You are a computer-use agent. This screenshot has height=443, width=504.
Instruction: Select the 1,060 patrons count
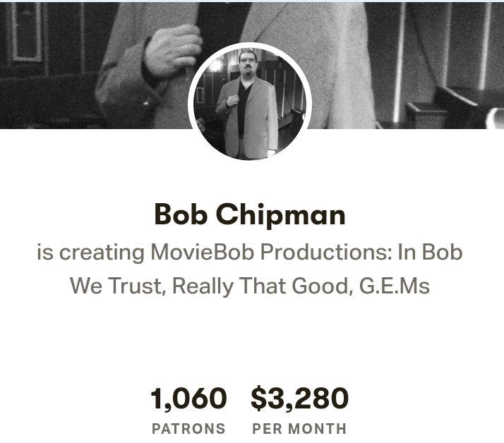pos(188,399)
